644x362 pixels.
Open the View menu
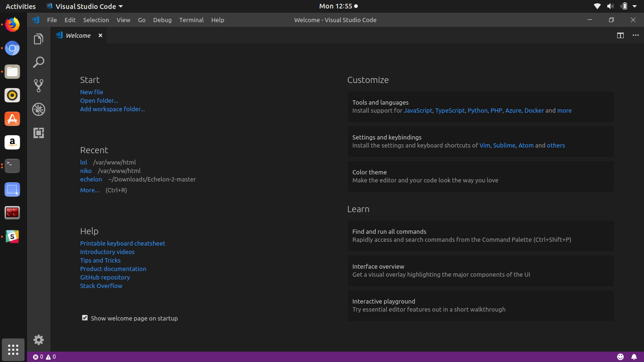point(124,20)
